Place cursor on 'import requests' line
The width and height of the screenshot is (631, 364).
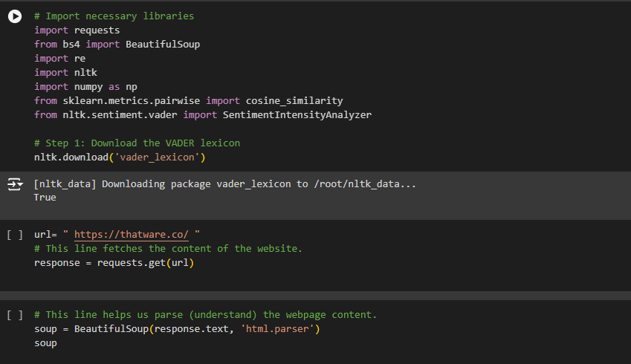[77, 30]
